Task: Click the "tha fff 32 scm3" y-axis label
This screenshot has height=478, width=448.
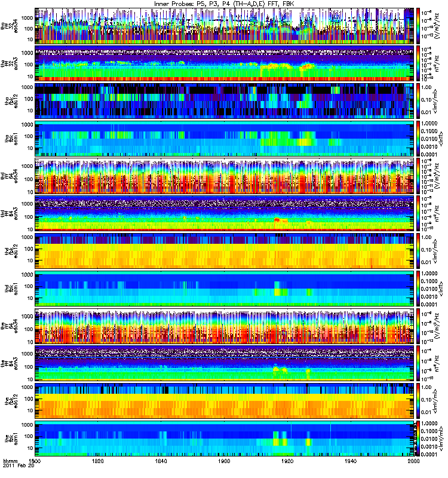Action: point(10,63)
